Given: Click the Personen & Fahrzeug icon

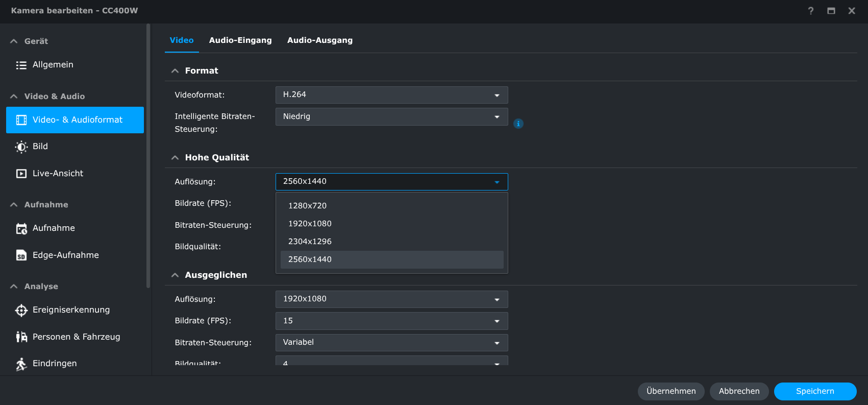Looking at the screenshot, I should pyautogui.click(x=21, y=337).
